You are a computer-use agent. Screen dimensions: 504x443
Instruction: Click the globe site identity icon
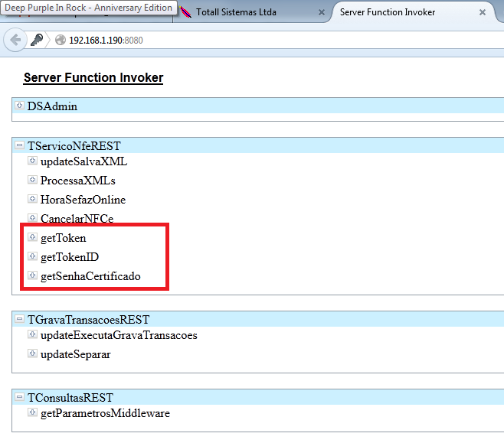(60, 40)
